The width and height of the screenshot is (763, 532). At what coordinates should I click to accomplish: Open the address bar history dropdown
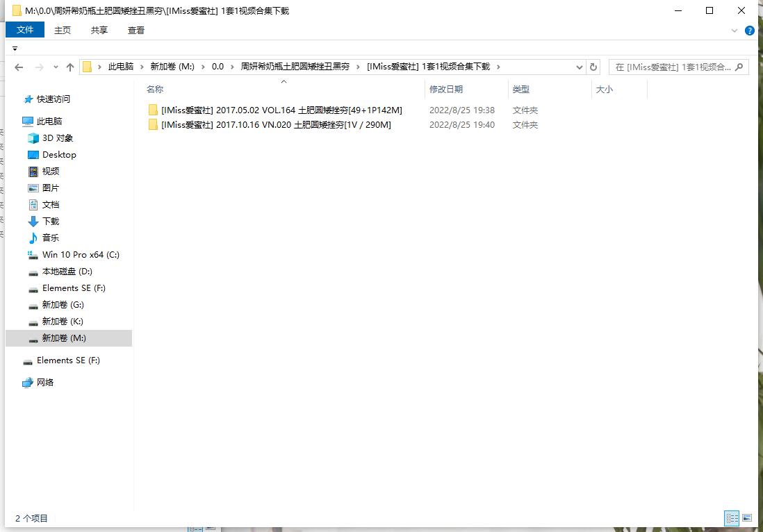[x=579, y=67]
